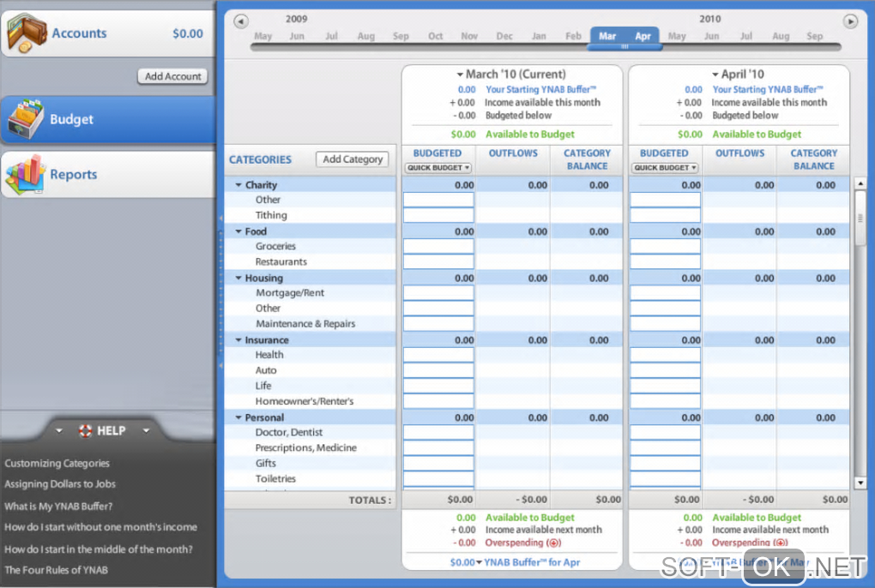
Task: Select 2010 May in the timeline
Action: 677,36
